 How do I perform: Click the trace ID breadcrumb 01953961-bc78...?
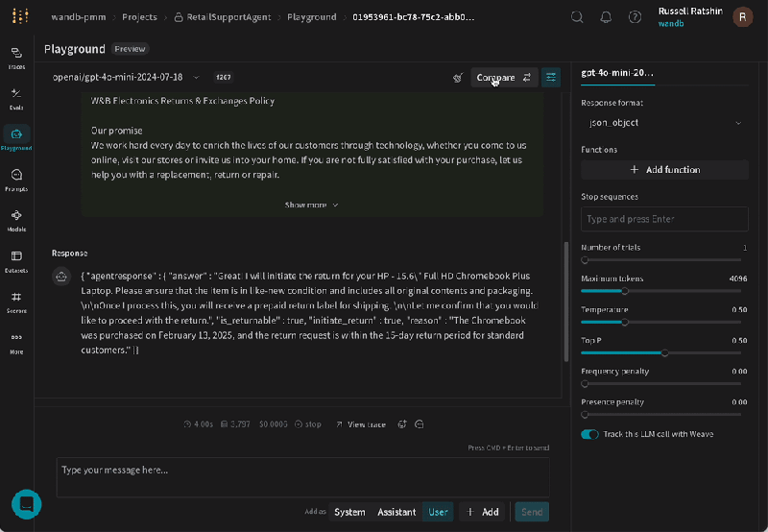tap(414, 17)
